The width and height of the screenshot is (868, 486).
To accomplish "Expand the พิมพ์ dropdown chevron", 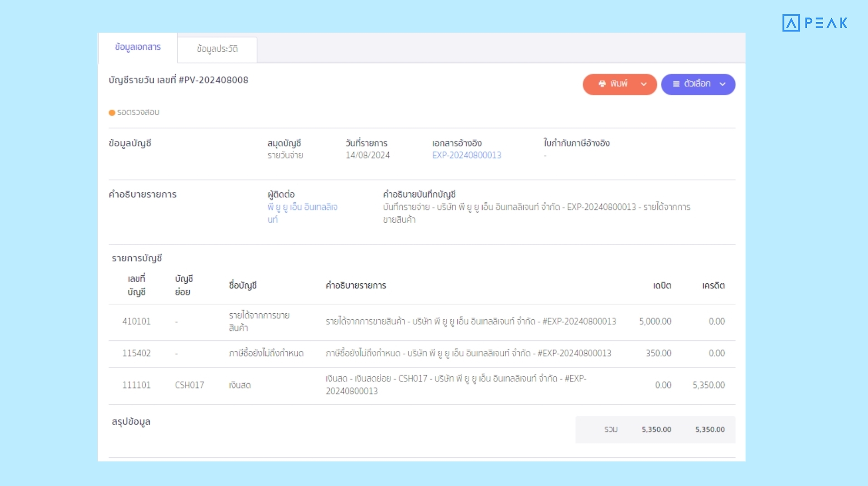I will pos(644,84).
